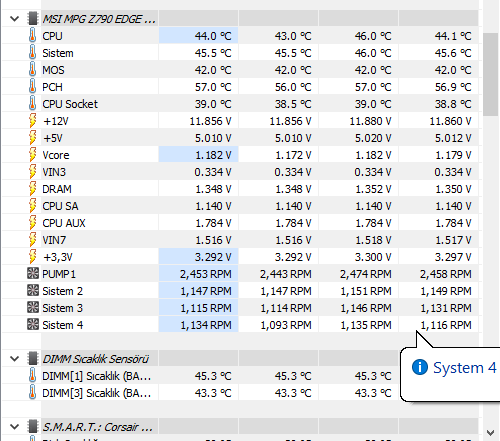Click the thermometer icon of the Sistem row

[x=32, y=53]
